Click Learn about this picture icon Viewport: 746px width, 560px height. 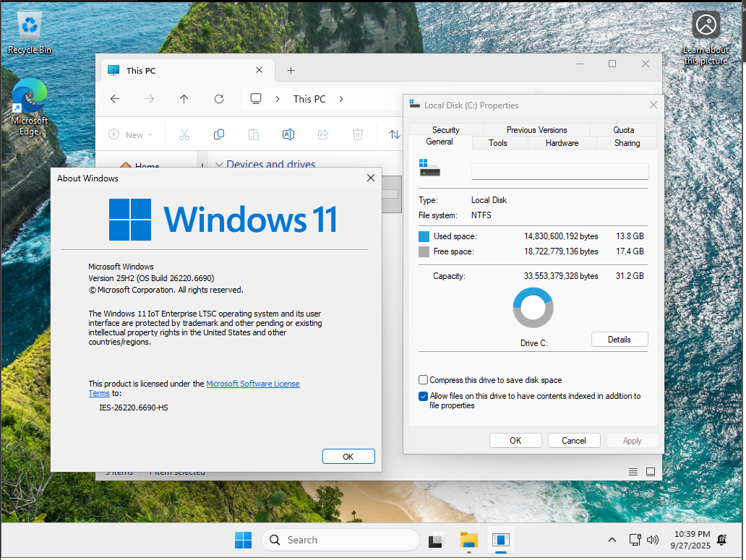706,38
